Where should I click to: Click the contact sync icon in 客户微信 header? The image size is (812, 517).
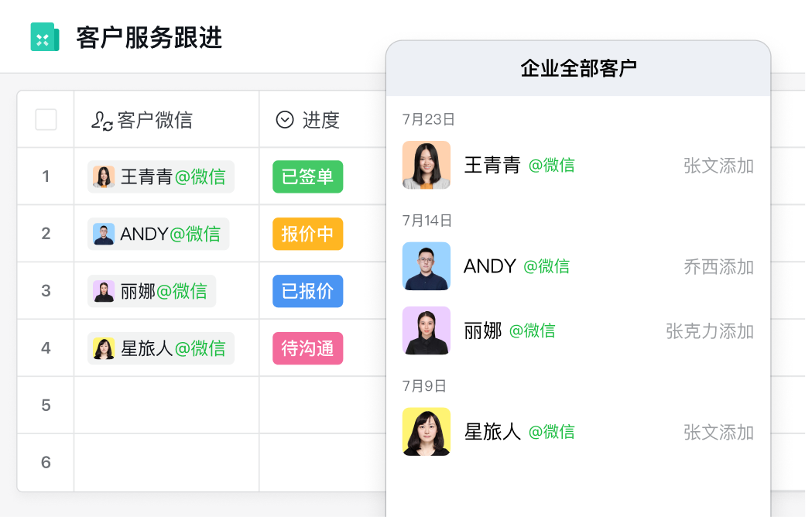click(x=101, y=118)
